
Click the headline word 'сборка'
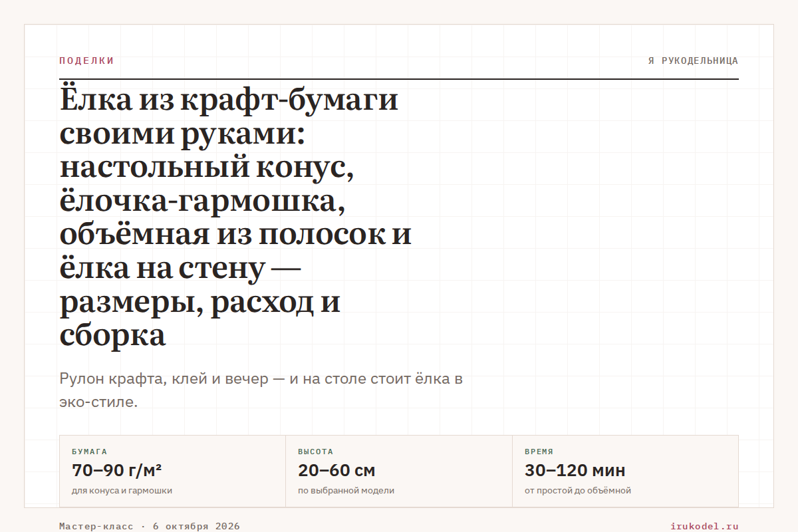tap(112, 336)
